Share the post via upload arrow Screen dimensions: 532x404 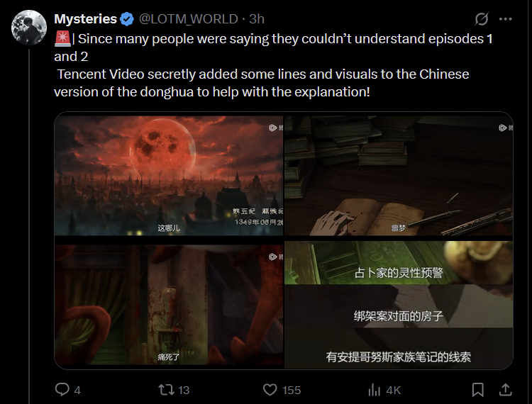[x=505, y=390]
